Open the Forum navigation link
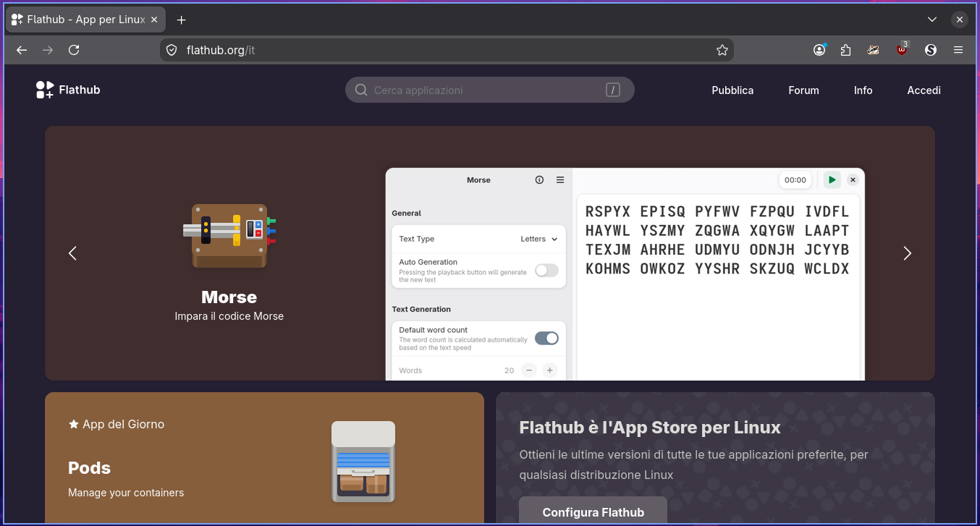Image resolution: width=980 pixels, height=526 pixels. (x=803, y=90)
